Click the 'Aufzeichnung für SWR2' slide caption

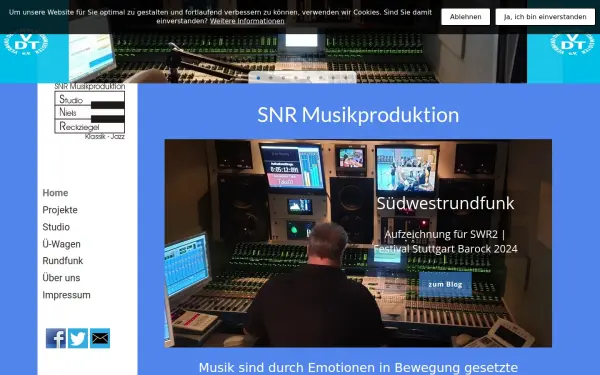[x=445, y=241]
